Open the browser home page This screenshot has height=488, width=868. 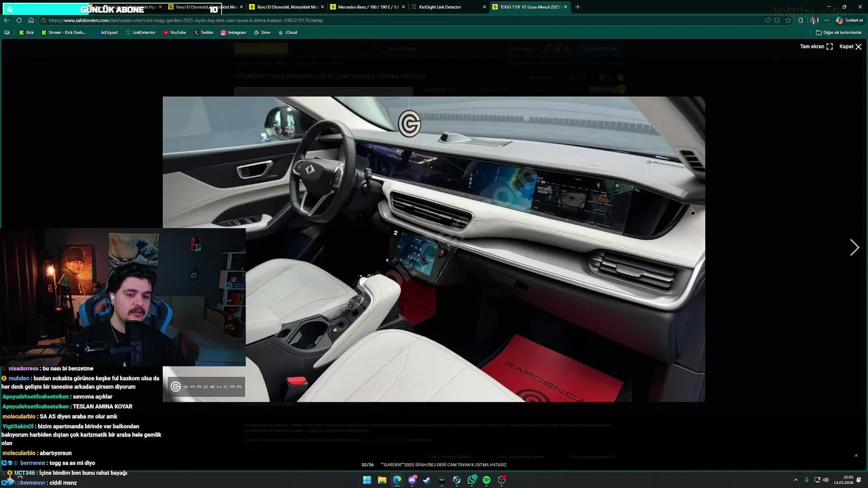[x=31, y=20]
